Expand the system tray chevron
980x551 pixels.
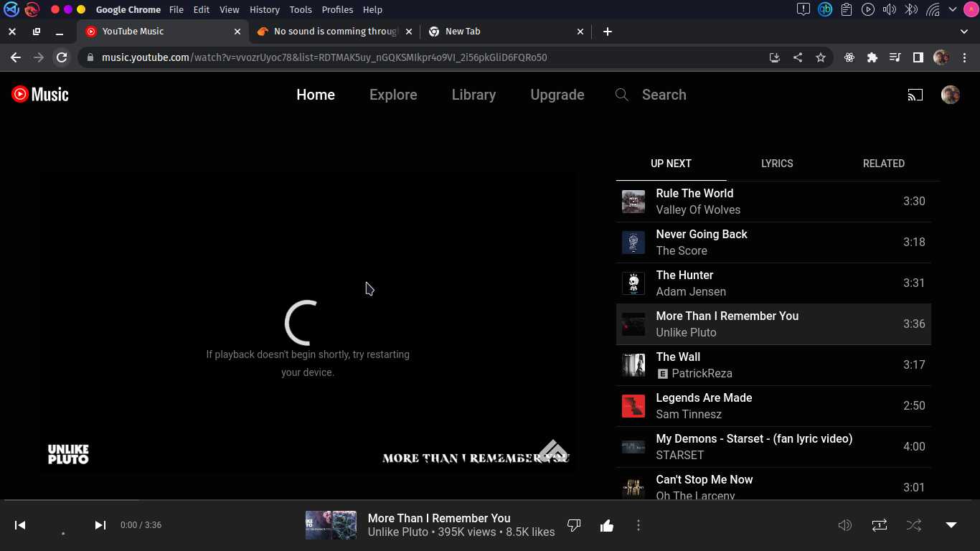point(952,10)
